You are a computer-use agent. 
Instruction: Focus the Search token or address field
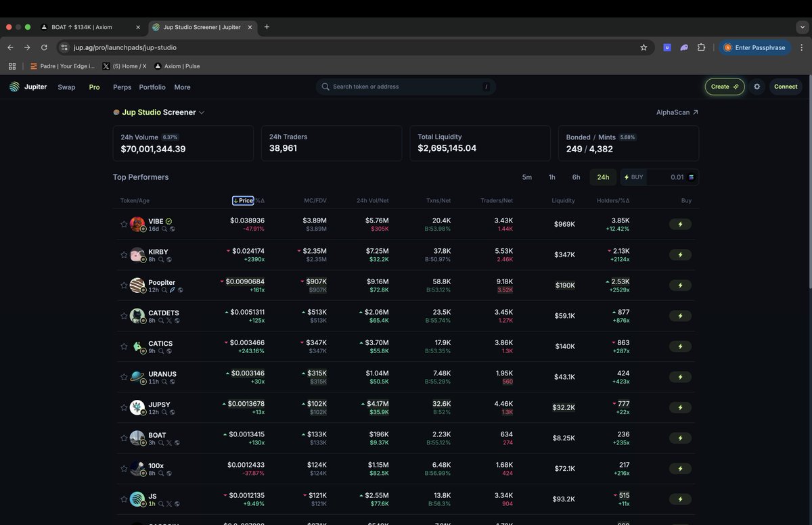click(x=406, y=87)
